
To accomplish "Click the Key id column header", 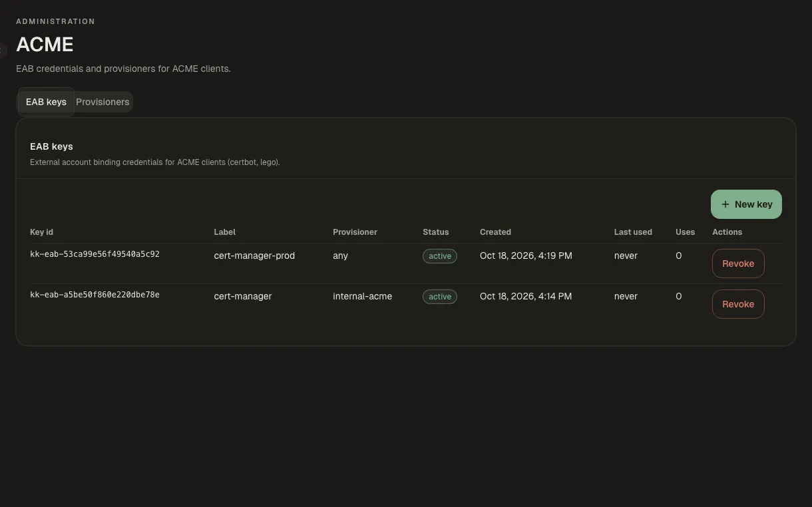I will (x=41, y=232).
